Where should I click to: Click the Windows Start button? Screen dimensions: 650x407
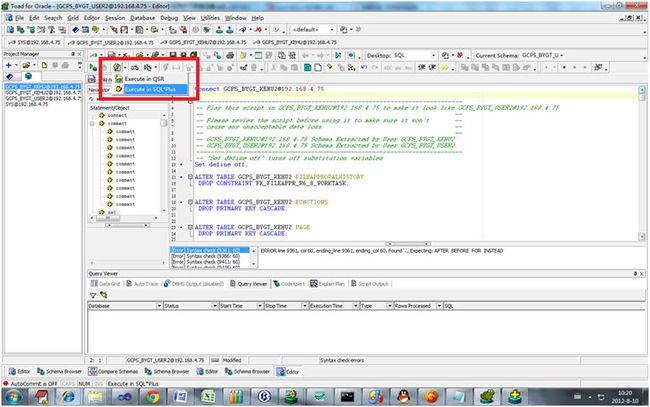pyautogui.click(x=12, y=397)
